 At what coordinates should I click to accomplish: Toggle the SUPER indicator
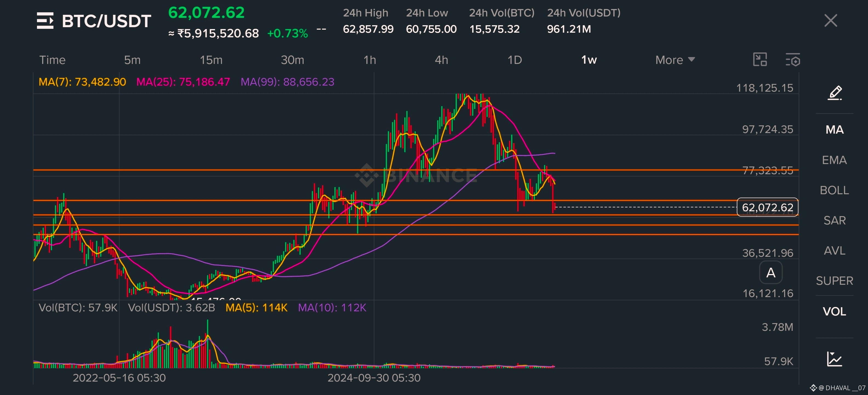point(834,281)
